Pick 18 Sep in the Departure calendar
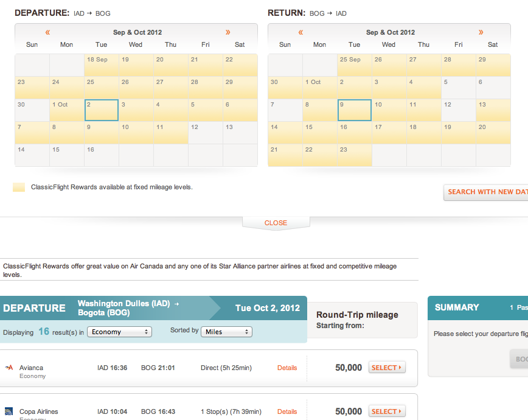This screenshot has height=420, width=528. (x=102, y=65)
